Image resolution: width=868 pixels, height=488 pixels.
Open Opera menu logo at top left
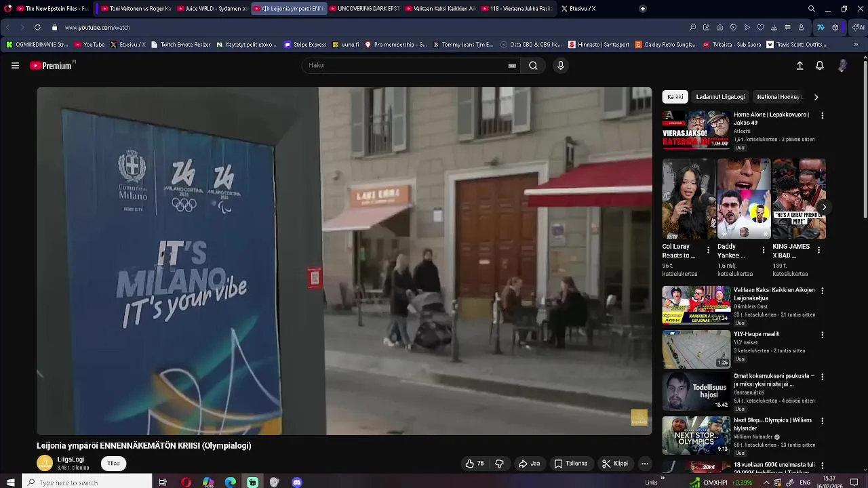(8, 9)
